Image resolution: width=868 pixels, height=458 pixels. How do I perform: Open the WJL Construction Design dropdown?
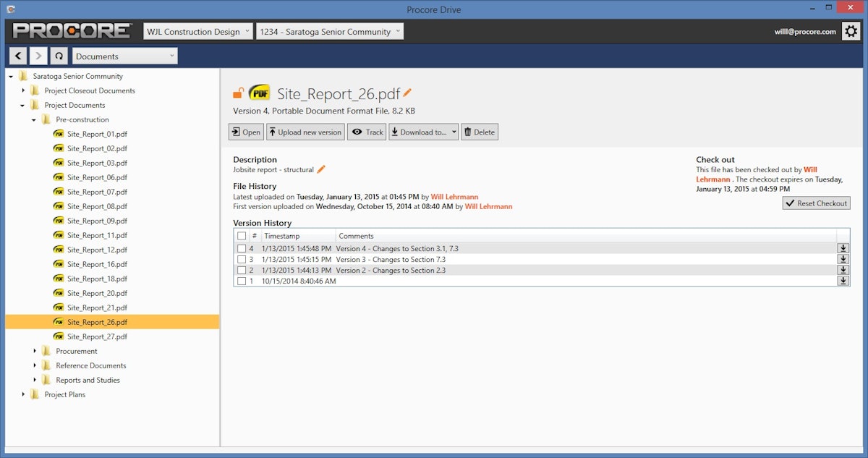(x=198, y=32)
